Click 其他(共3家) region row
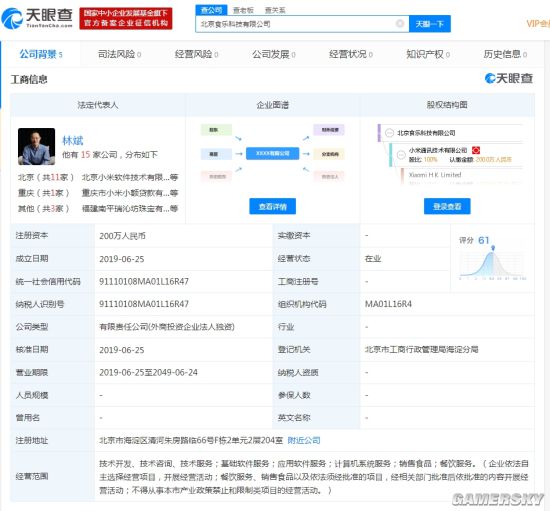Image resolution: width=550 pixels, height=511 pixels. 43,209
